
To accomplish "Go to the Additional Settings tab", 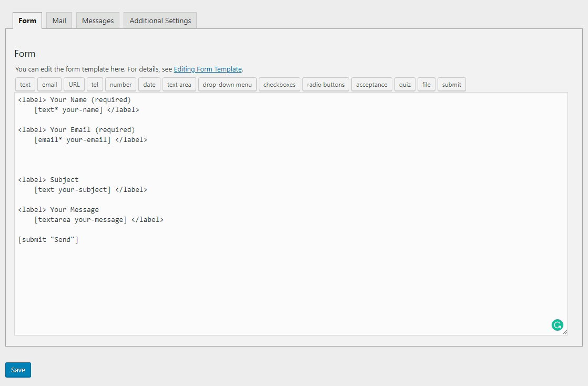I will [x=160, y=21].
